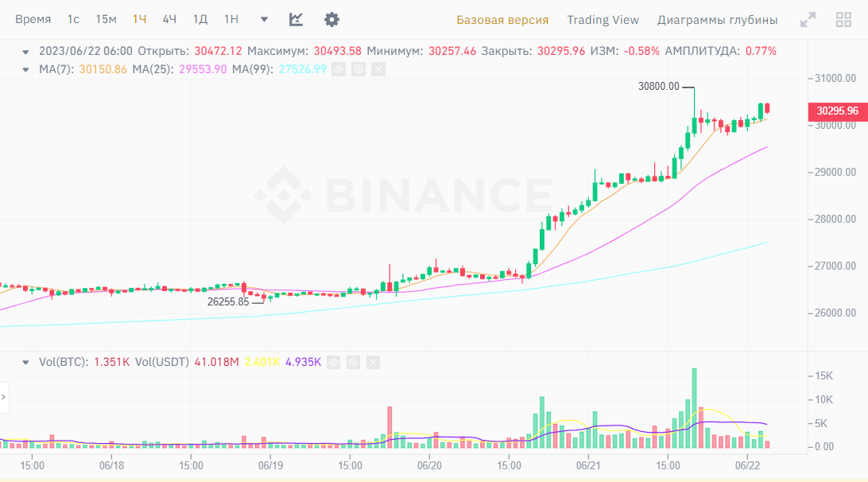Open the technical indicators chart icon

tap(296, 19)
